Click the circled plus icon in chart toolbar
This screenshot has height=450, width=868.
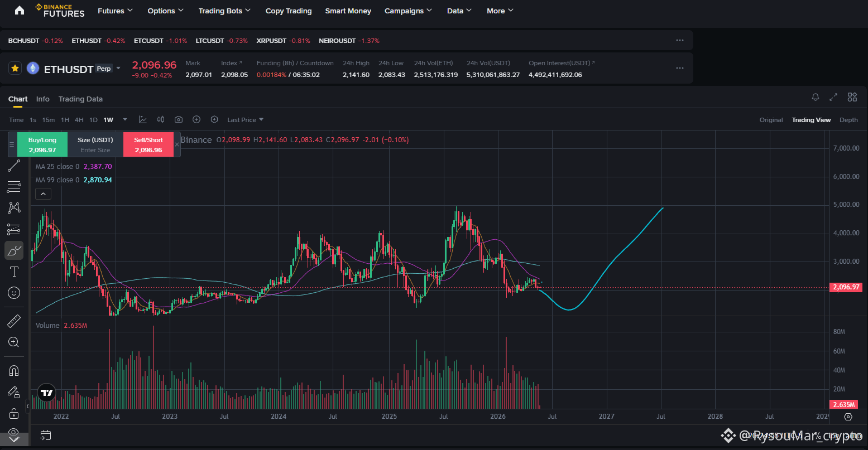pos(196,119)
